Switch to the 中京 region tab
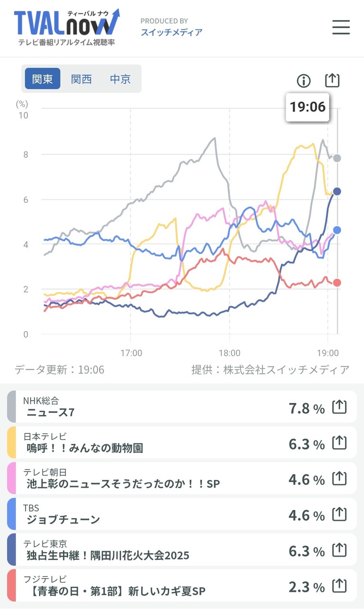Viewport: 364px width, 609px height. [x=120, y=79]
